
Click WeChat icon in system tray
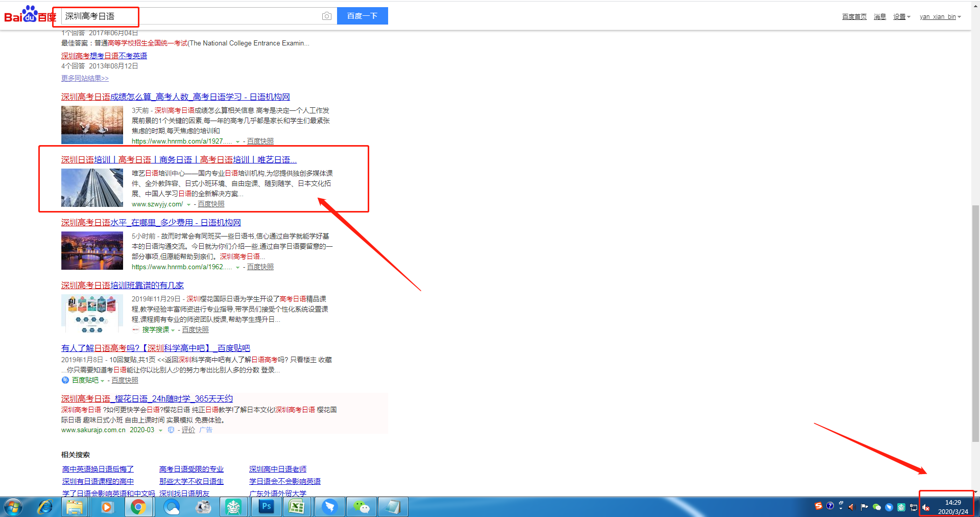click(x=877, y=507)
